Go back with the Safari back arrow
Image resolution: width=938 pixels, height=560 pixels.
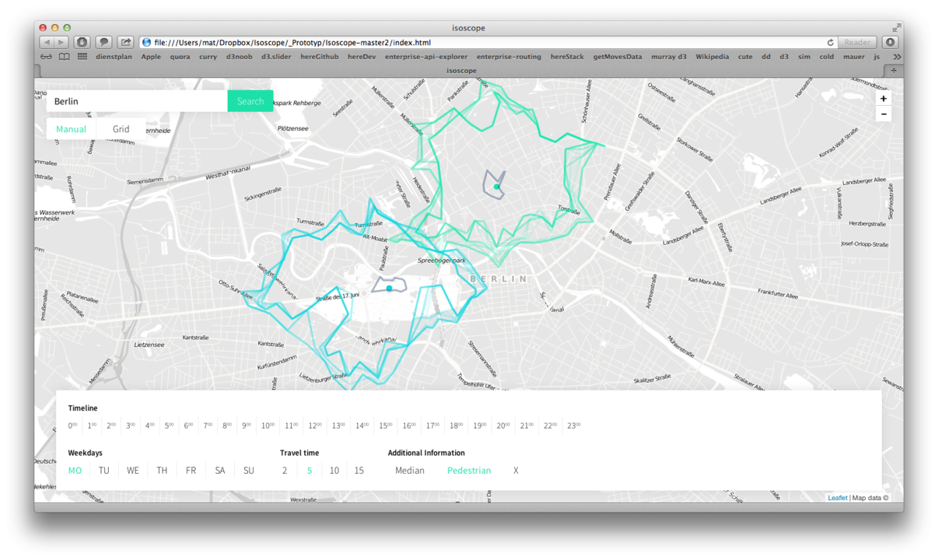coord(47,42)
